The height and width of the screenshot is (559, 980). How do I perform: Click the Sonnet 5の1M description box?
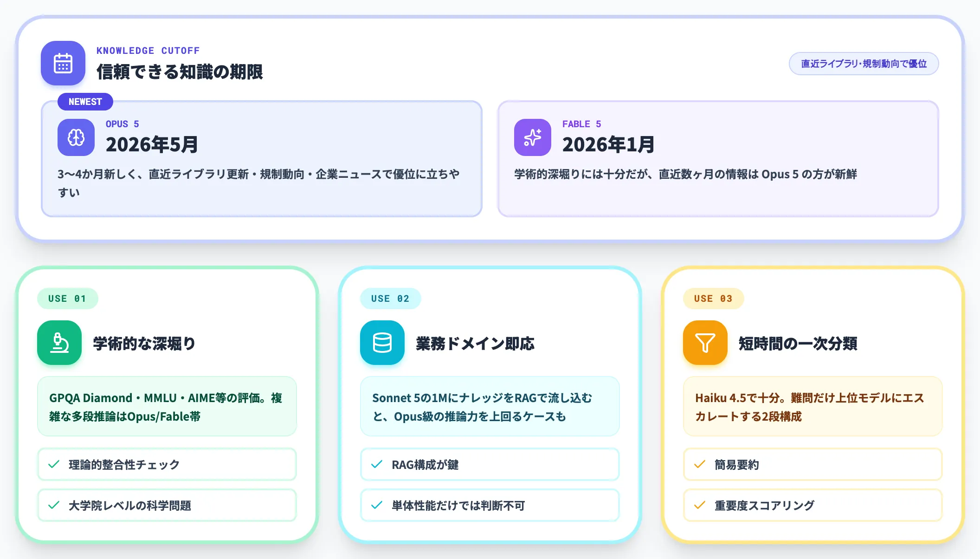490,406
